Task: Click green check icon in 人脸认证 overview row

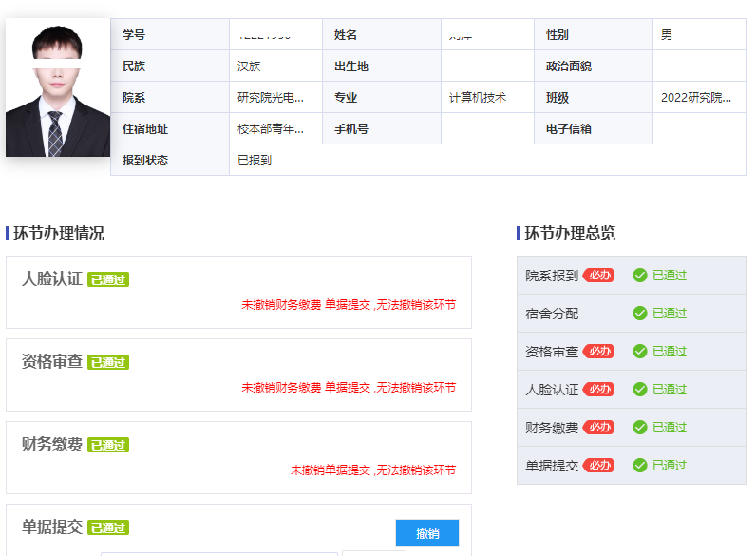Action: [x=640, y=390]
